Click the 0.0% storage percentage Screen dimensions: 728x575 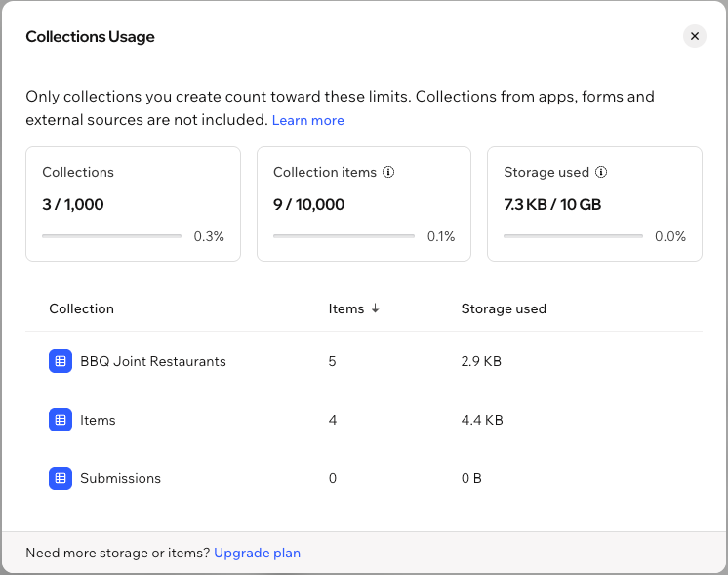click(x=670, y=236)
